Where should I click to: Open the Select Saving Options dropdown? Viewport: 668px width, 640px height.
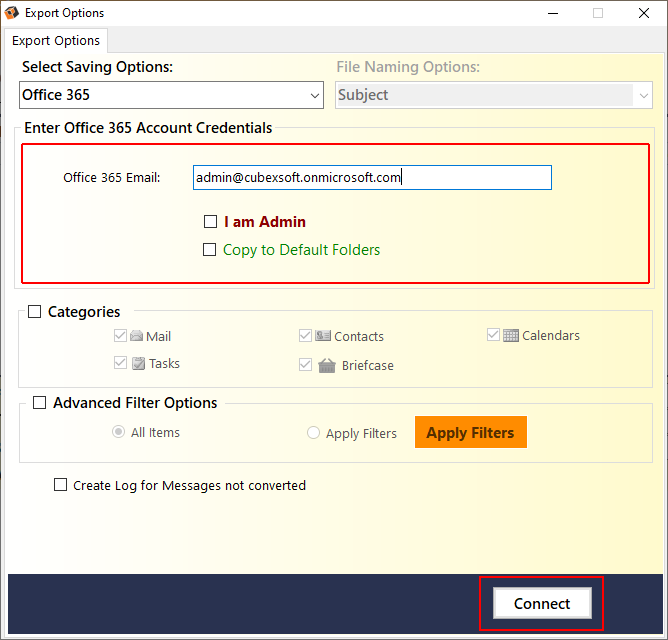coord(171,95)
